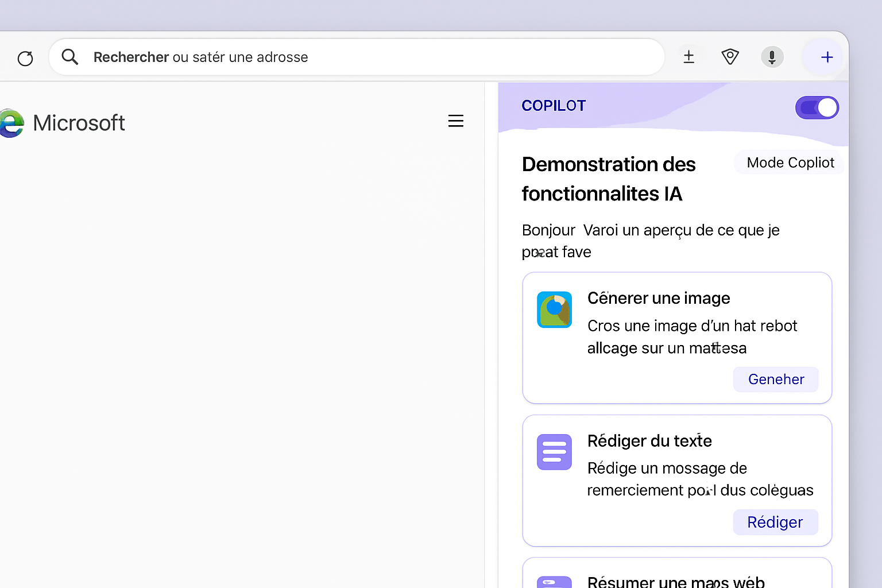
Task: Click the document icon on Rédiger du texte card
Action: tap(554, 452)
